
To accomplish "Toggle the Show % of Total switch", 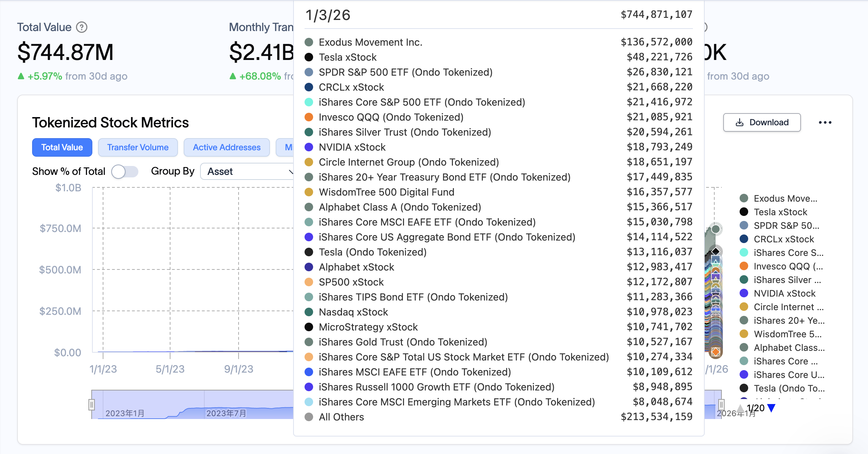I will (124, 171).
